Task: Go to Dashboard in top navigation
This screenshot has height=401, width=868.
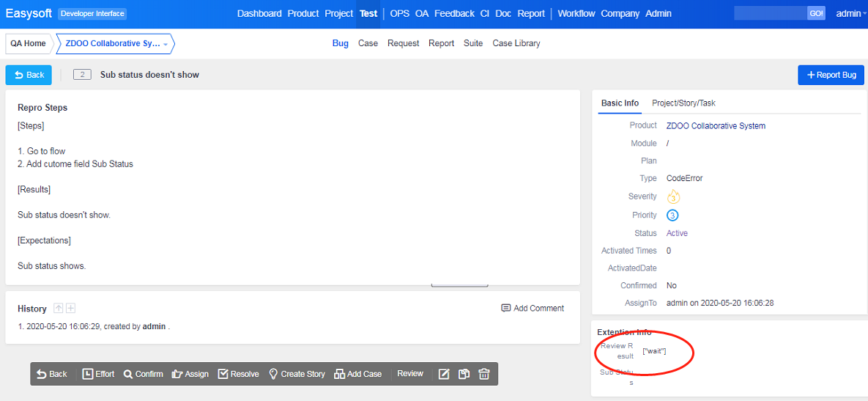Action: (x=259, y=14)
